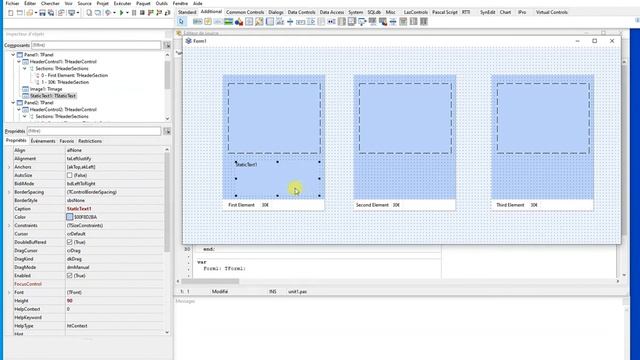Switch to the Événements tab

coord(43,141)
